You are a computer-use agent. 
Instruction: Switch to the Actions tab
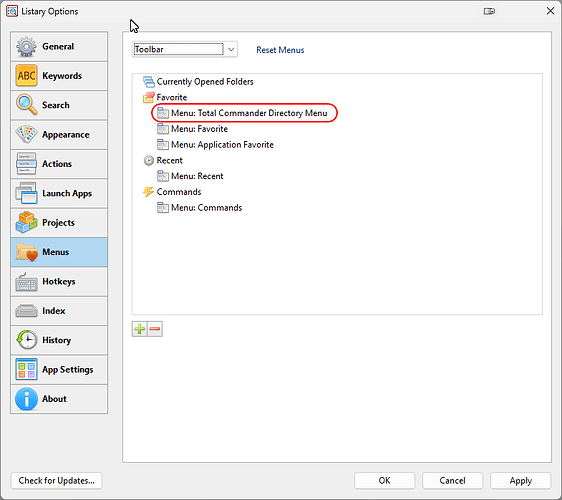click(x=59, y=164)
